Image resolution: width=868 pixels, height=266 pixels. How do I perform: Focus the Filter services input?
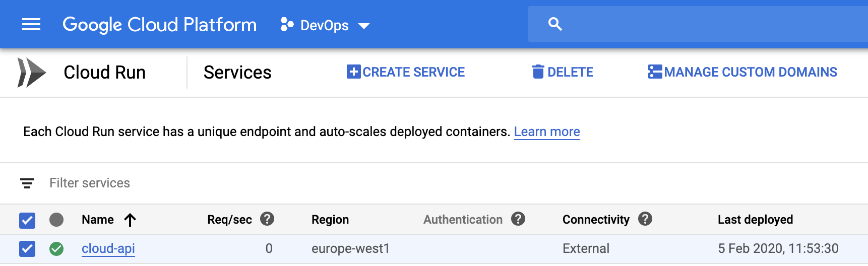click(x=90, y=183)
